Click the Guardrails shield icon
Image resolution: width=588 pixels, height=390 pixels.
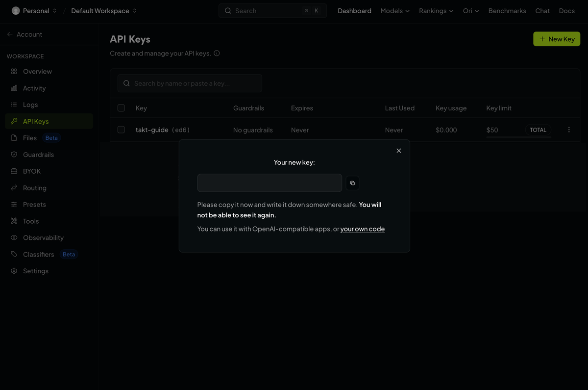pos(14,155)
